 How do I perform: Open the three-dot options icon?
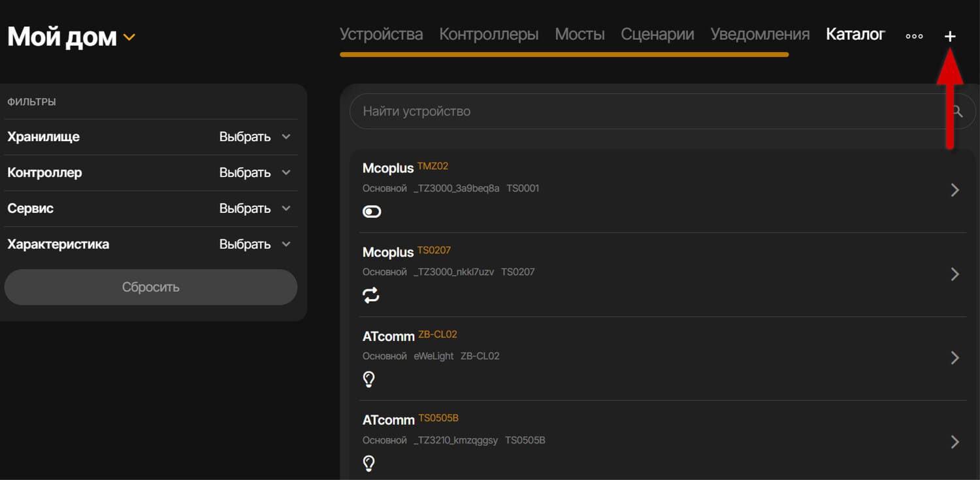point(913,36)
